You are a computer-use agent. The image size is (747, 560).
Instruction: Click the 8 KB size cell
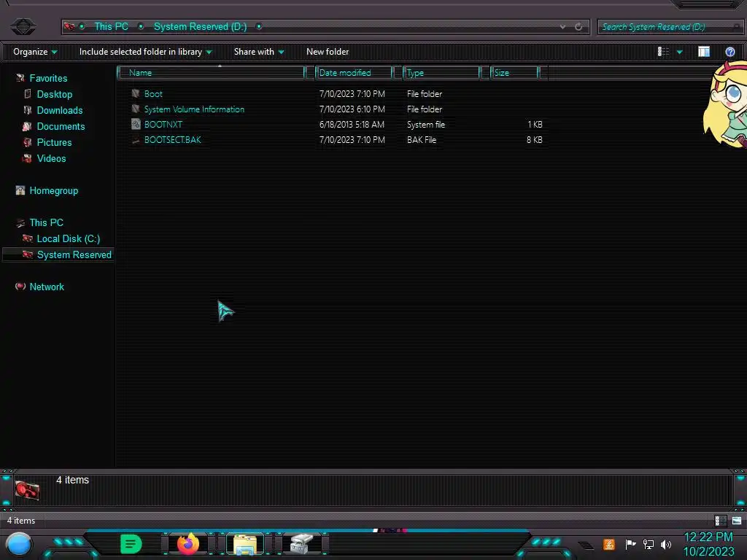coord(535,139)
